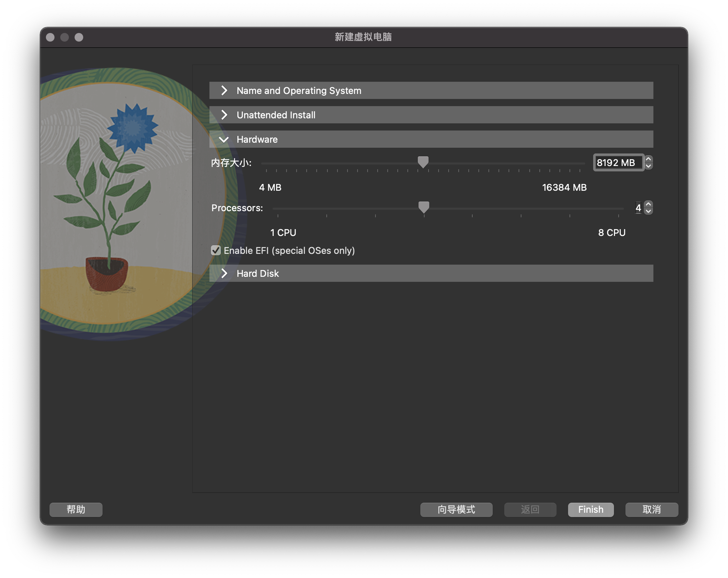Click the 1 CPU minimum label
This screenshot has width=728, height=578.
283,232
